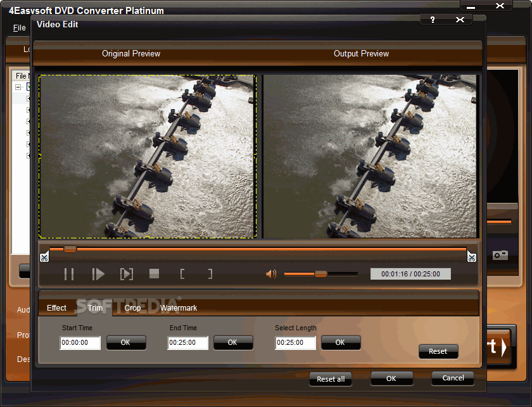Open the Watermark tab
Image resolution: width=532 pixels, height=407 pixels.
pos(179,308)
